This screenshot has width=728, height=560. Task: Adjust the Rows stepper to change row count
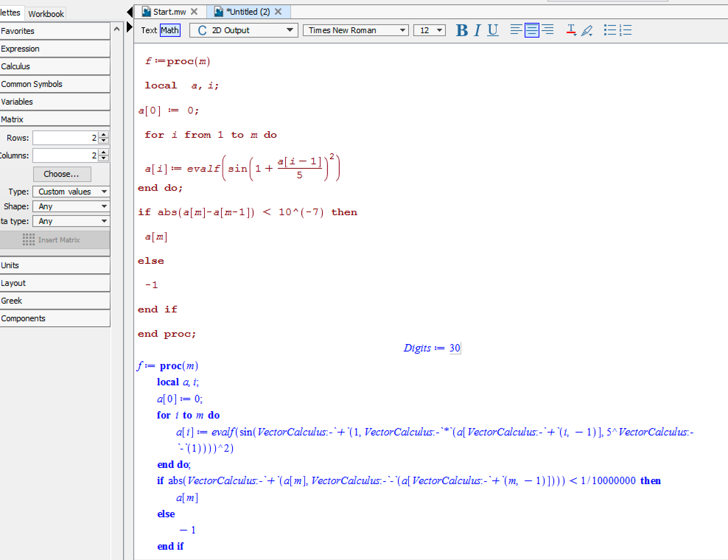[x=102, y=138]
